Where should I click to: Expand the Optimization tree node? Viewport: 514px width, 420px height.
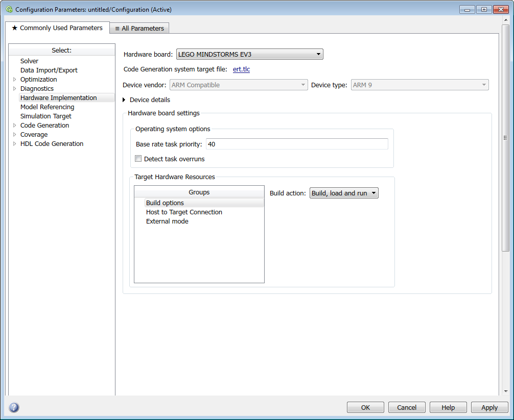14,80
